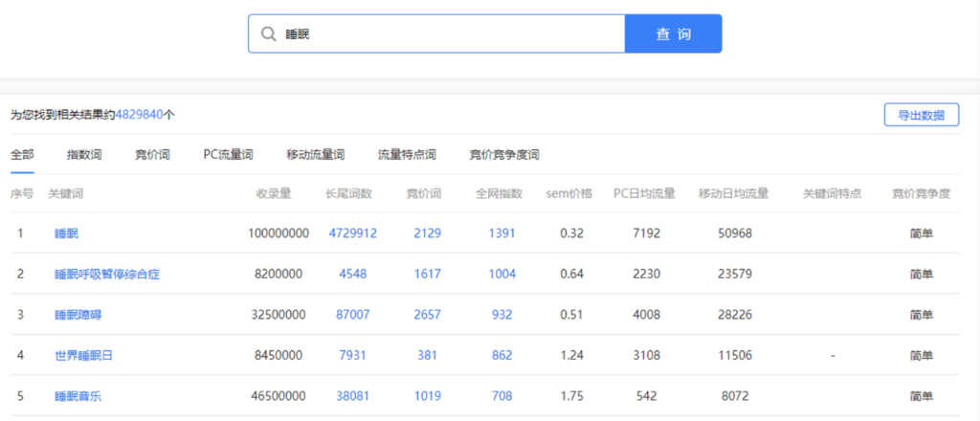Viewport: 980px width, 421px height.
Task: Open the 竞价竞争度词 tab
Action: [503, 155]
